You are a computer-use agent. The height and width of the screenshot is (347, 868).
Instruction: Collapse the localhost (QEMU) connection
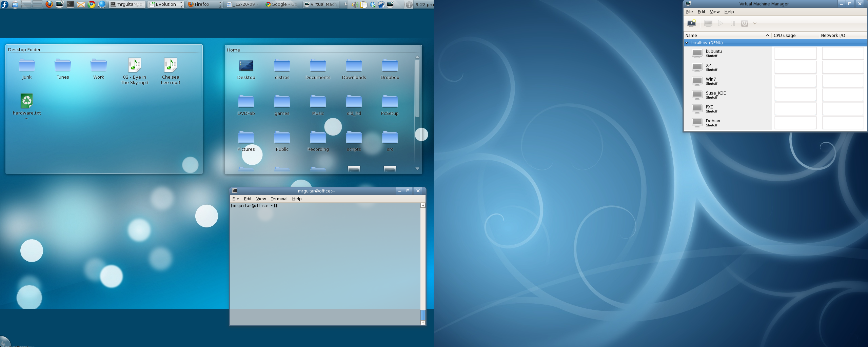coord(687,43)
